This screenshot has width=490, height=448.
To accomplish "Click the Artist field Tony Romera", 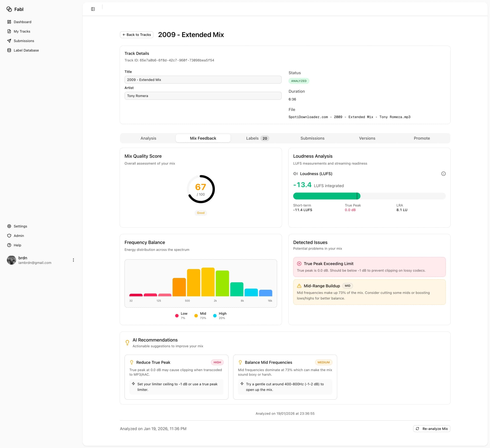I will click(x=203, y=96).
